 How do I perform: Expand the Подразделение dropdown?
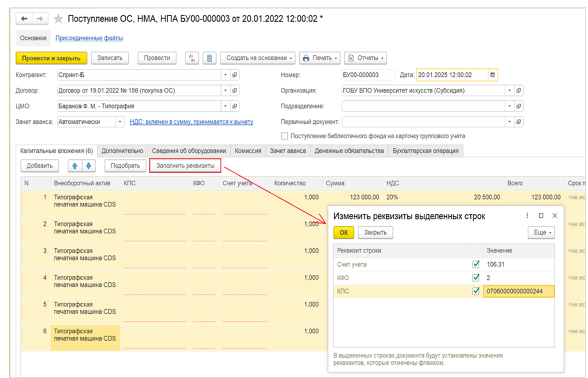click(x=509, y=106)
